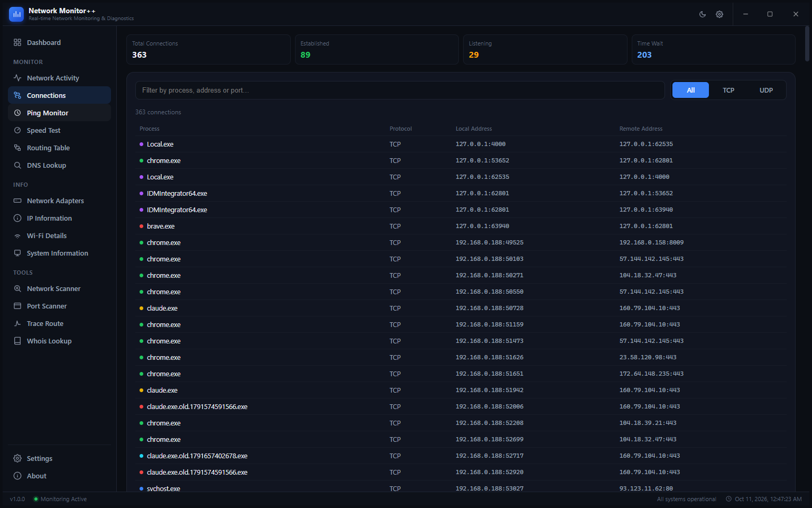The width and height of the screenshot is (812, 508).
Task: Open settings with the gear icon in title bar
Action: click(719, 14)
